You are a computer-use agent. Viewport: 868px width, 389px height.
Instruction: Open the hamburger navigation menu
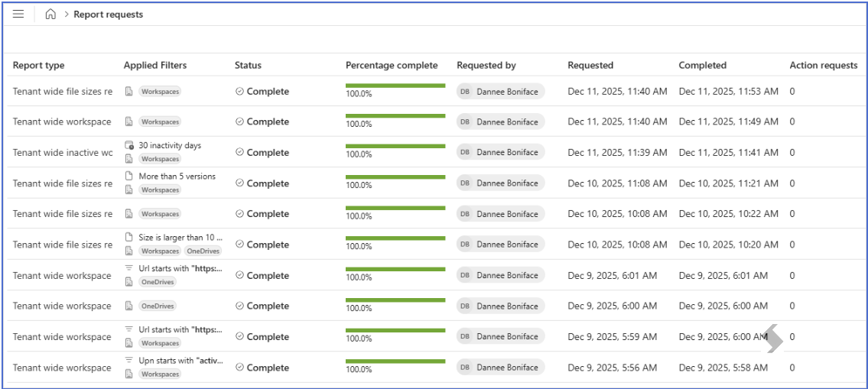click(x=18, y=15)
